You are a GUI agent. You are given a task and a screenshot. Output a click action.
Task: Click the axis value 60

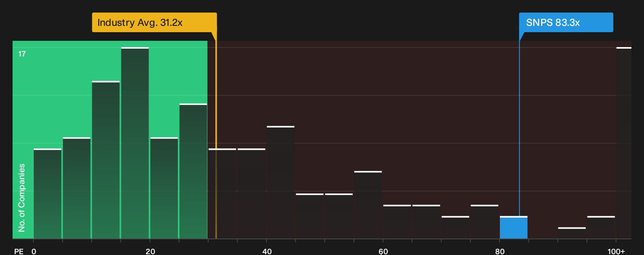(383, 251)
